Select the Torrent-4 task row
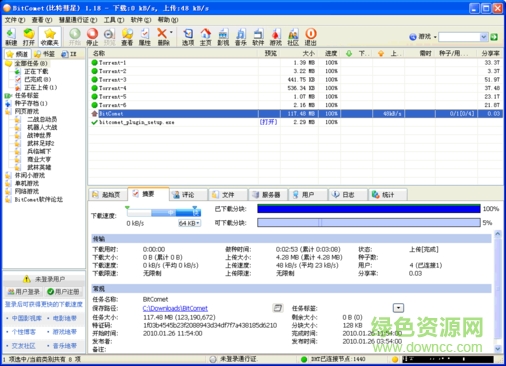 click(x=295, y=88)
